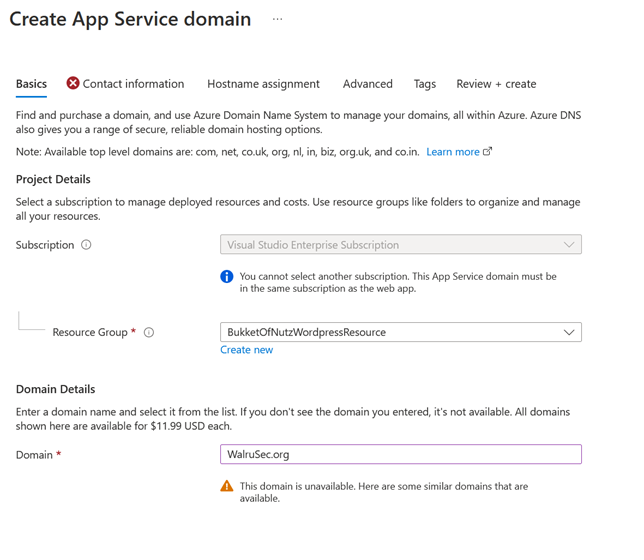
Task: Open the ellipsis menu beside the page title
Action: [x=278, y=19]
